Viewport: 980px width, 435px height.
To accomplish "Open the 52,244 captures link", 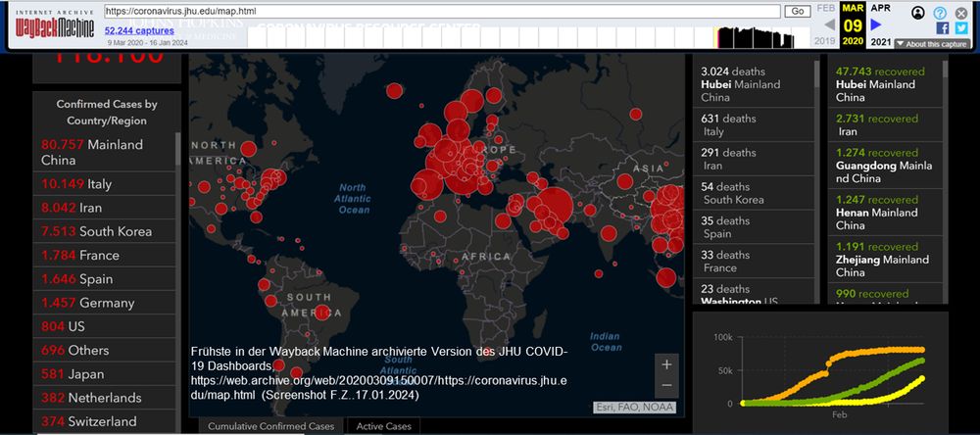I will click(x=139, y=30).
